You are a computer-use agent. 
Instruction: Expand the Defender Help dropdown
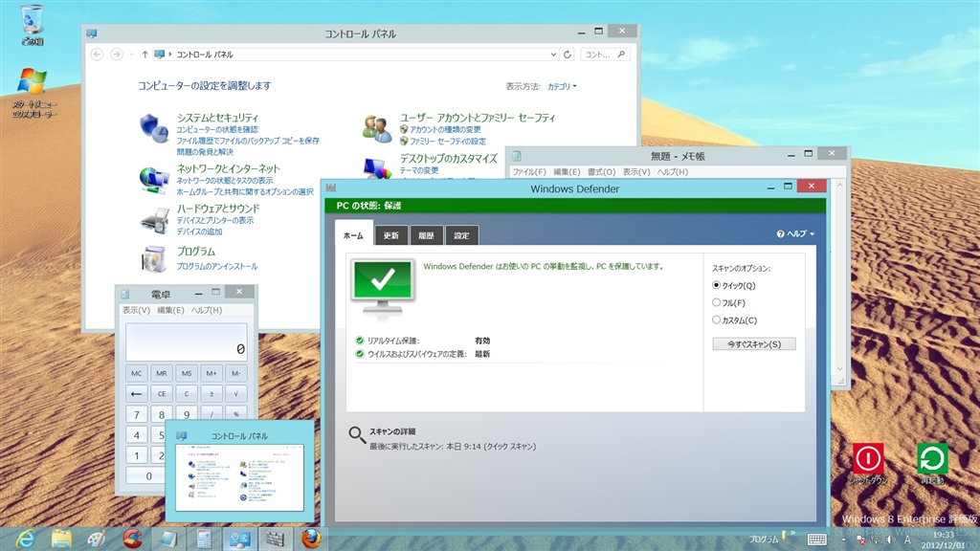point(795,233)
